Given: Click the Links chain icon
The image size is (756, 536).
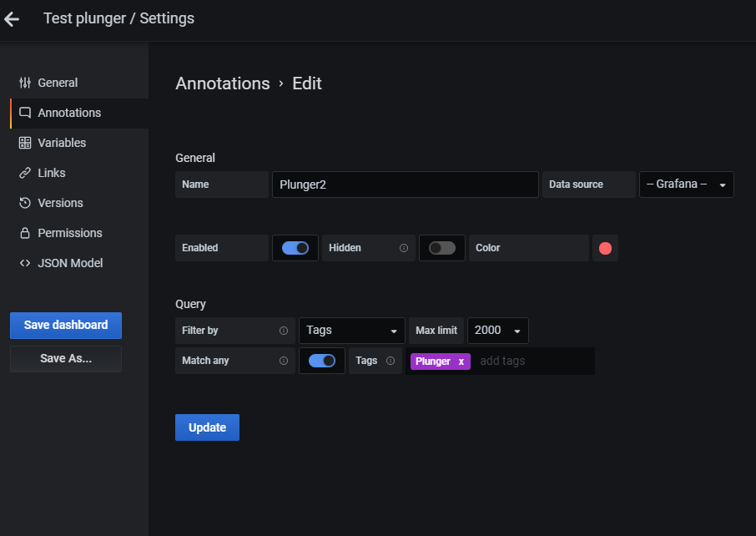Looking at the screenshot, I should pos(25,173).
